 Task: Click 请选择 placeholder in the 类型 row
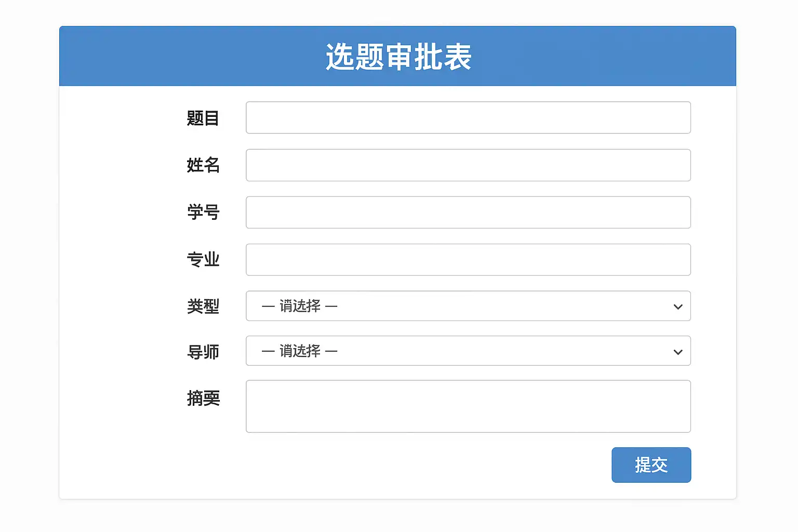pos(300,306)
